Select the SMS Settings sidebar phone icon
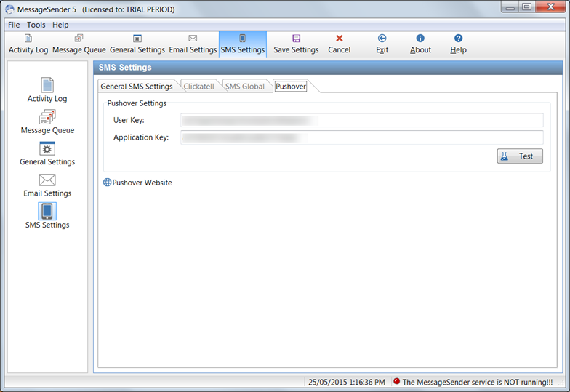The image size is (570, 392). click(47, 211)
